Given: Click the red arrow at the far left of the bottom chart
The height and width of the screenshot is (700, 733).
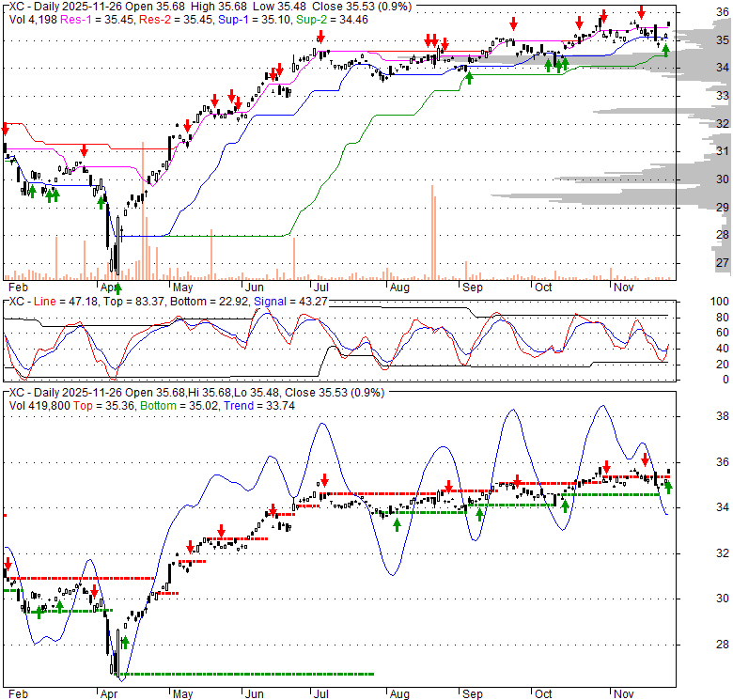Looking at the screenshot, I should [x=6, y=568].
